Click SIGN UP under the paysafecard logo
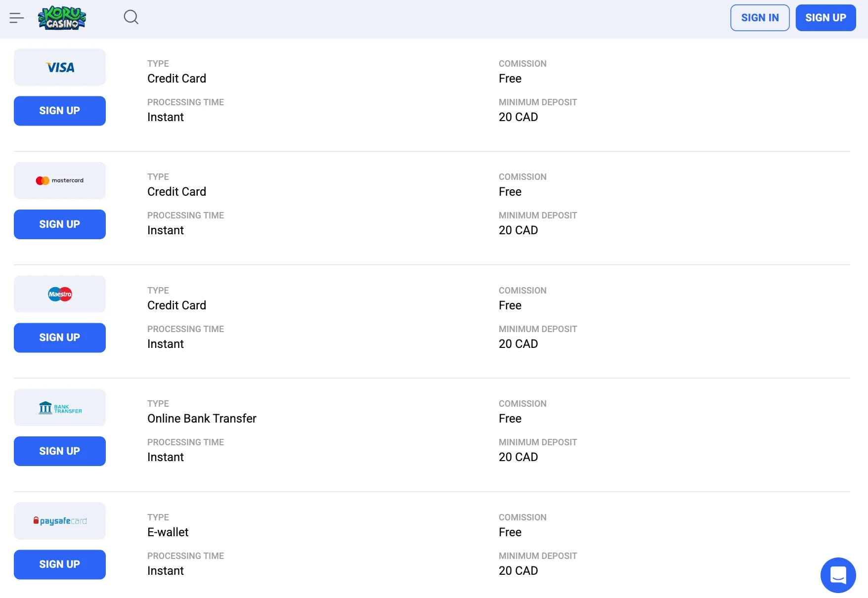The width and height of the screenshot is (868, 598). click(60, 564)
